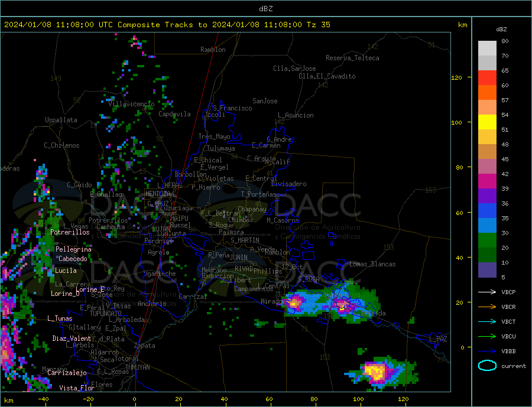
Task: Pick the 35 dBZ blue color swatch
Action: click(487, 226)
